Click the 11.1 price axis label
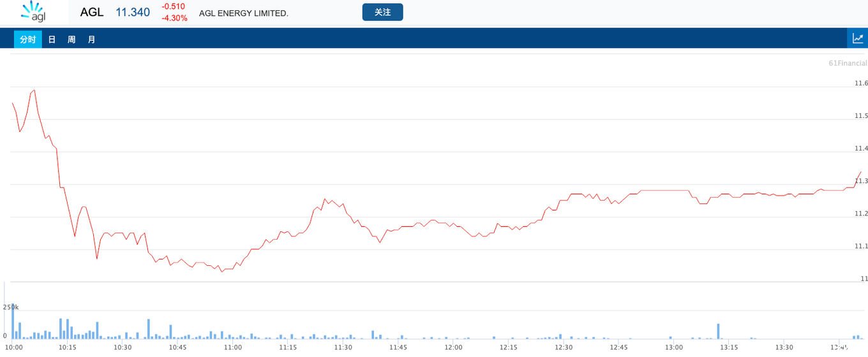 (861, 246)
